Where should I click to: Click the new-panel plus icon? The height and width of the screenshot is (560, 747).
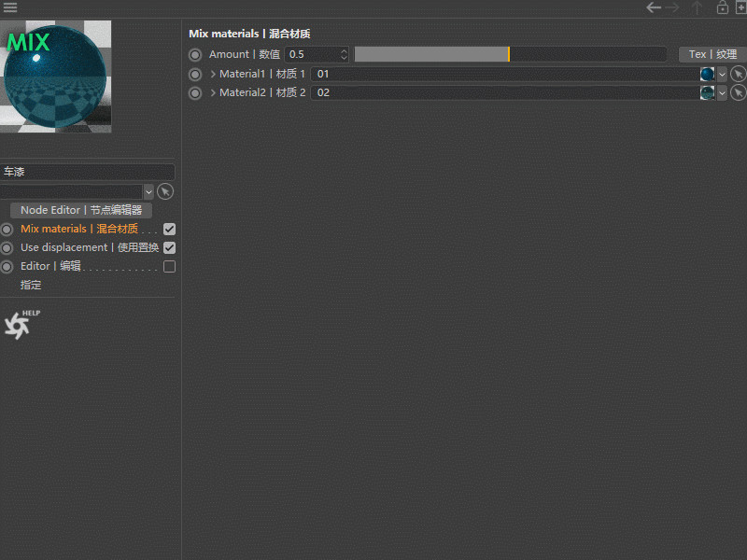coord(741,7)
